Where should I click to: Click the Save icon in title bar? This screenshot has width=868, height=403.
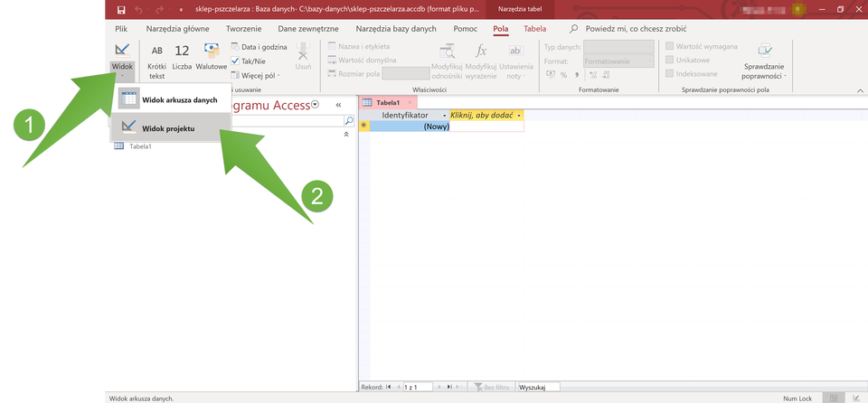121,9
